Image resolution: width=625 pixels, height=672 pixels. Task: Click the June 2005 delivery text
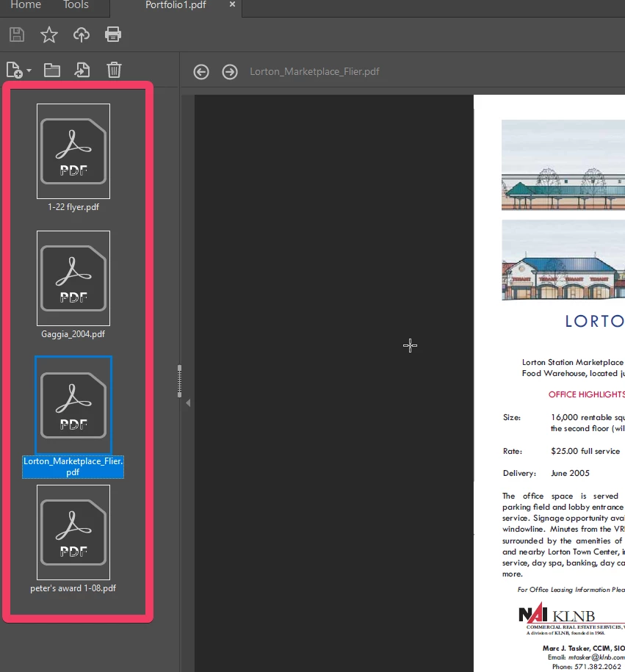click(x=570, y=473)
